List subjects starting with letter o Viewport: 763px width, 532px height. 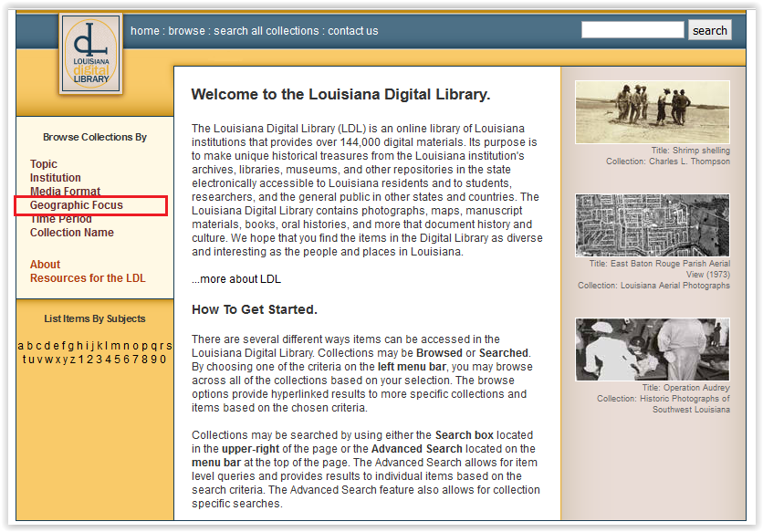pos(136,346)
